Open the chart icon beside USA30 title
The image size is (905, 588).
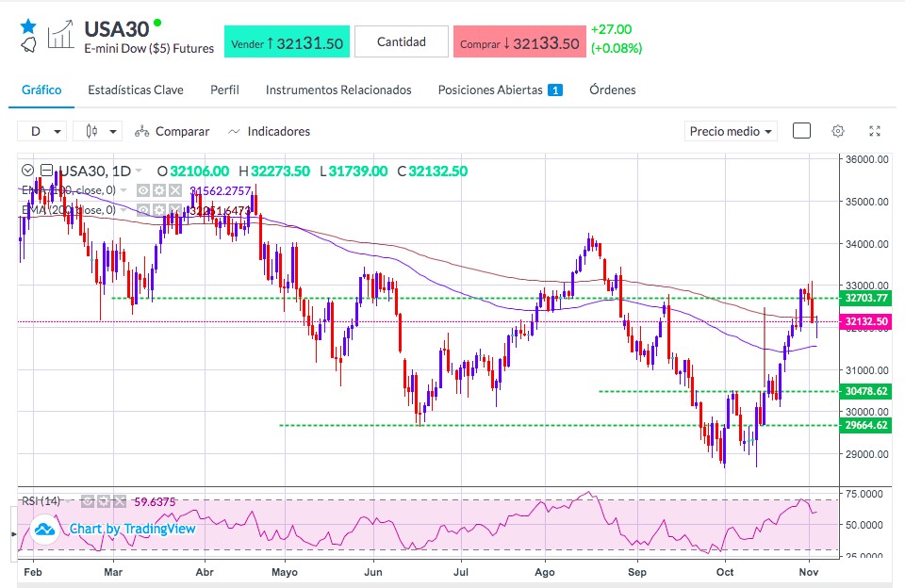click(60, 35)
